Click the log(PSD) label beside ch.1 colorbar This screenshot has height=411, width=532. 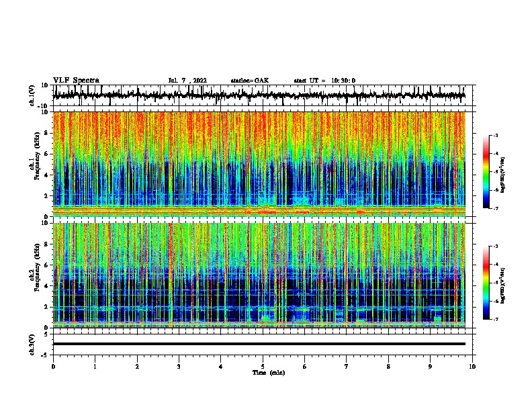point(502,175)
